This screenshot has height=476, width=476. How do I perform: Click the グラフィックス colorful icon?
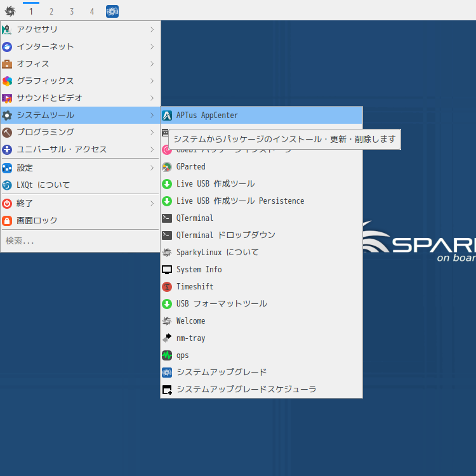tap(7, 81)
